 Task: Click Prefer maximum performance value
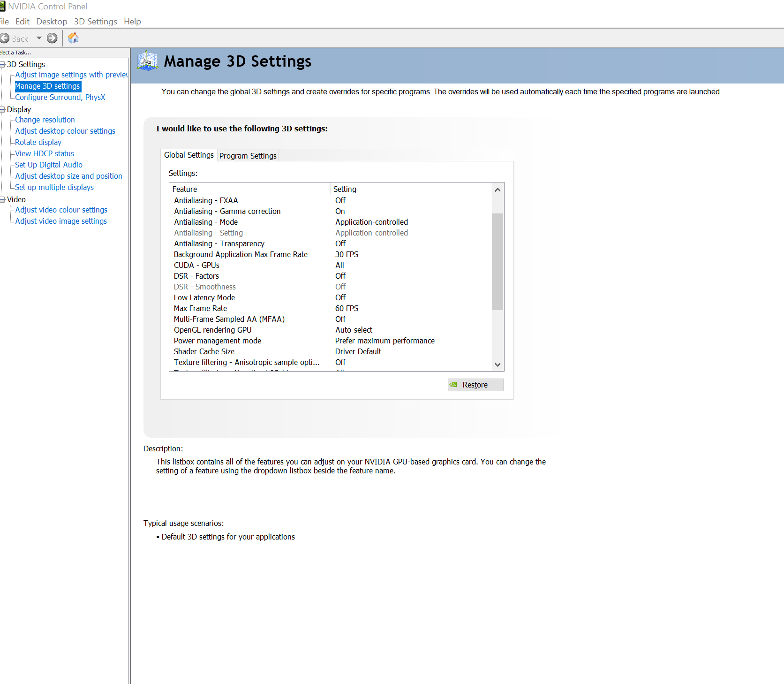(384, 341)
